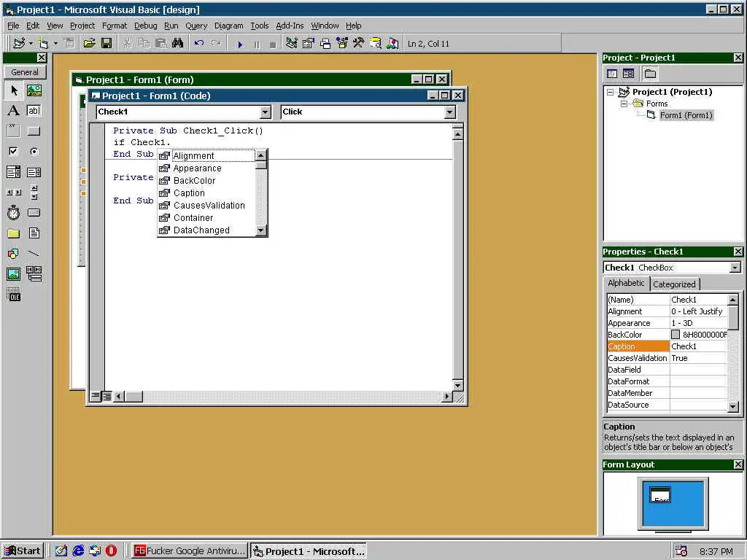Open the File menu
Viewport: 747px width, 560px height.
(x=13, y=26)
